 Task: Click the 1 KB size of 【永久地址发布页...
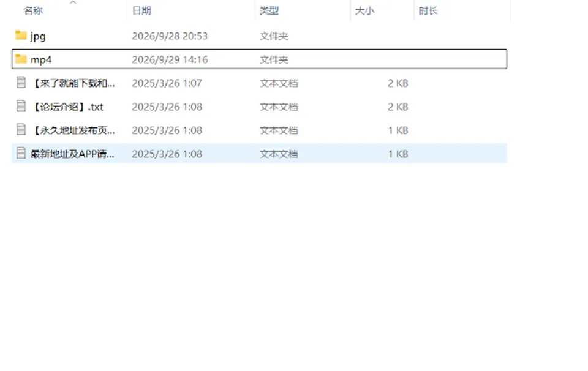(398, 130)
